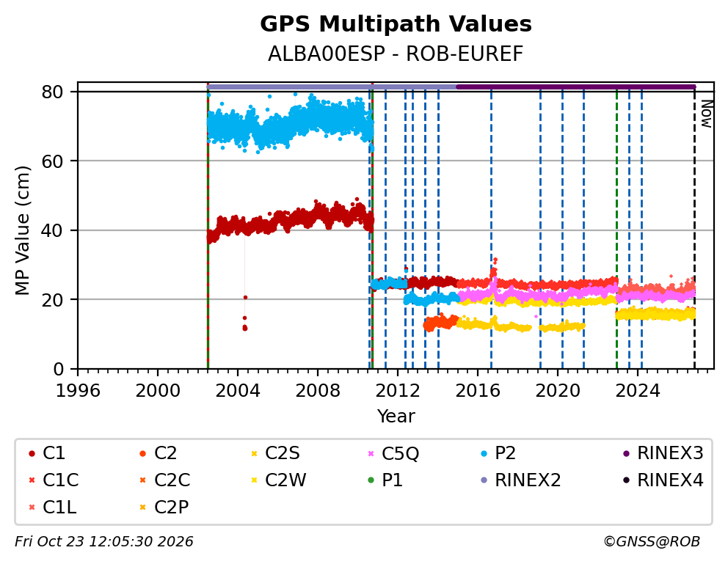Click the RINEX4 legend entry
Image resolution: width=728 pixels, height=564 pixels.
coord(663,480)
